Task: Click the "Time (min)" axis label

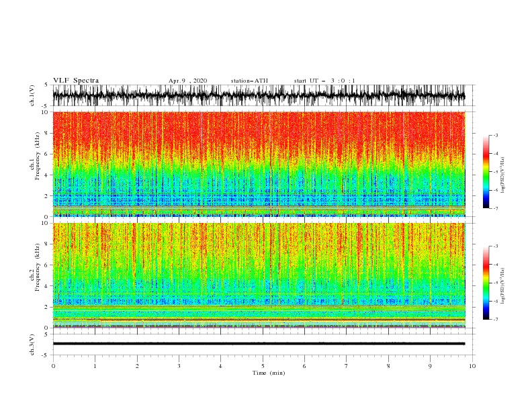Action: [x=269, y=373]
